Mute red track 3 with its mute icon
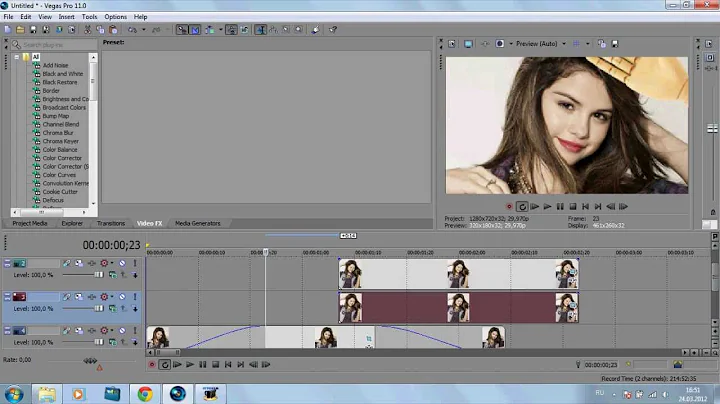This screenshot has height=404, width=720. coord(122,297)
